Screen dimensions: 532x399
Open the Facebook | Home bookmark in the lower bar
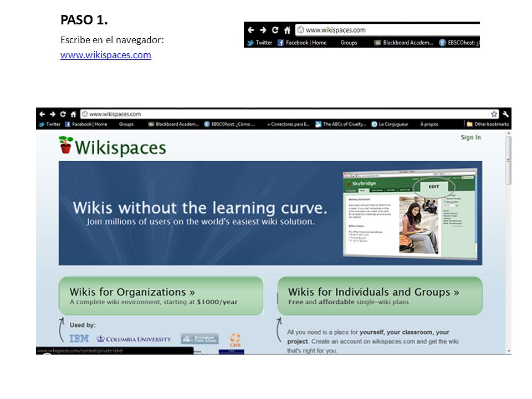(86, 124)
